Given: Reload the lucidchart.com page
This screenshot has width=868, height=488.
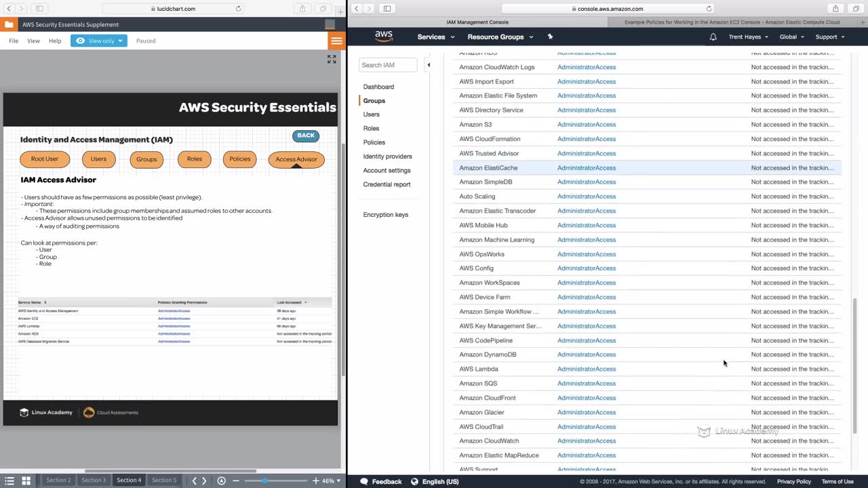Looking at the screenshot, I should [x=239, y=9].
